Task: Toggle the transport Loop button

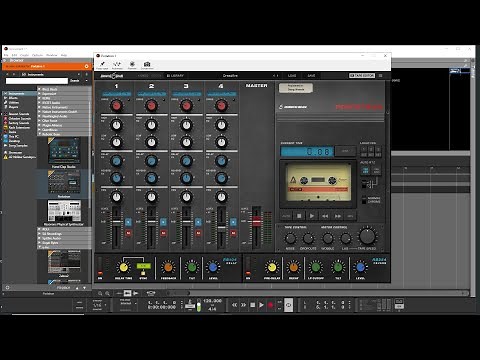Action: point(289,305)
